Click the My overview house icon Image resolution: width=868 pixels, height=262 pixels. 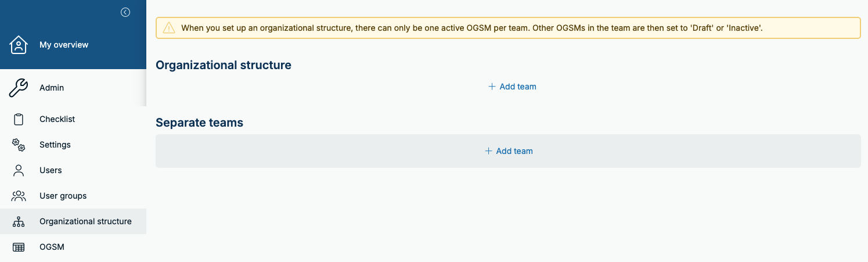(x=19, y=45)
